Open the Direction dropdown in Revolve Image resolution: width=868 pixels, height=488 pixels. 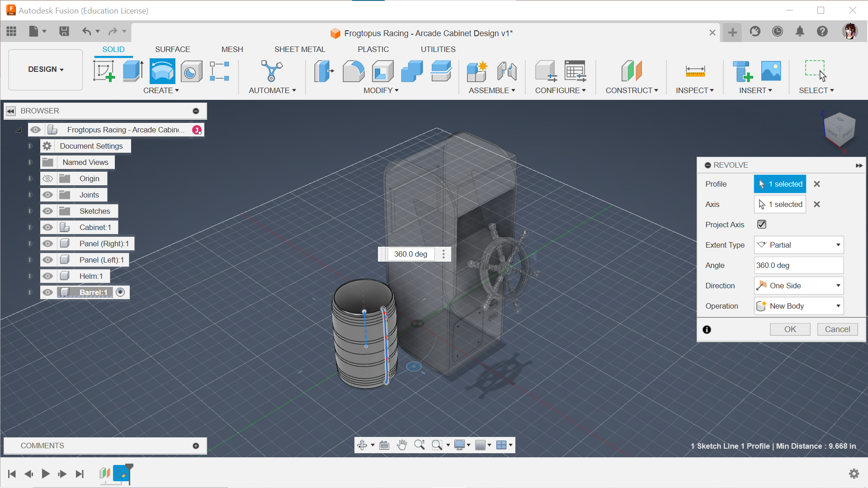tap(799, 285)
